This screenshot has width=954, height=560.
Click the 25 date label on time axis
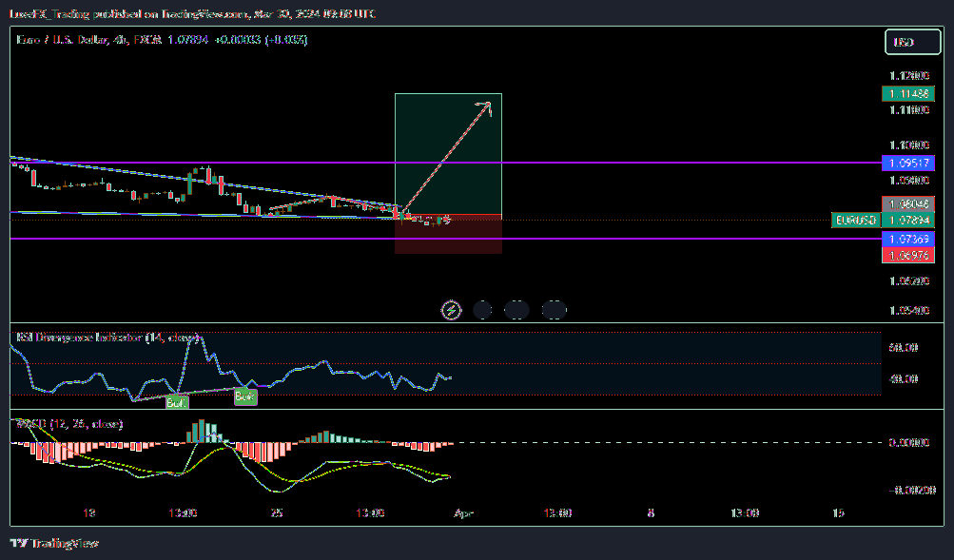[x=277, y=513]
